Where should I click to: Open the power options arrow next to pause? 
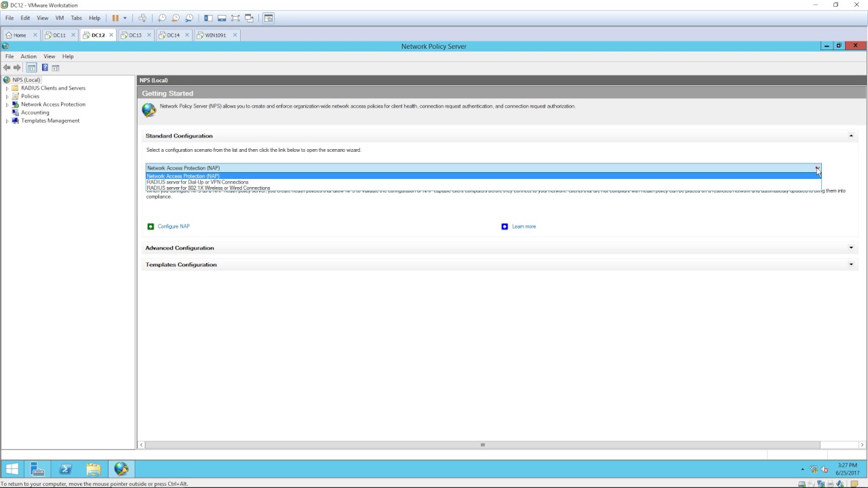coord(125,18)
